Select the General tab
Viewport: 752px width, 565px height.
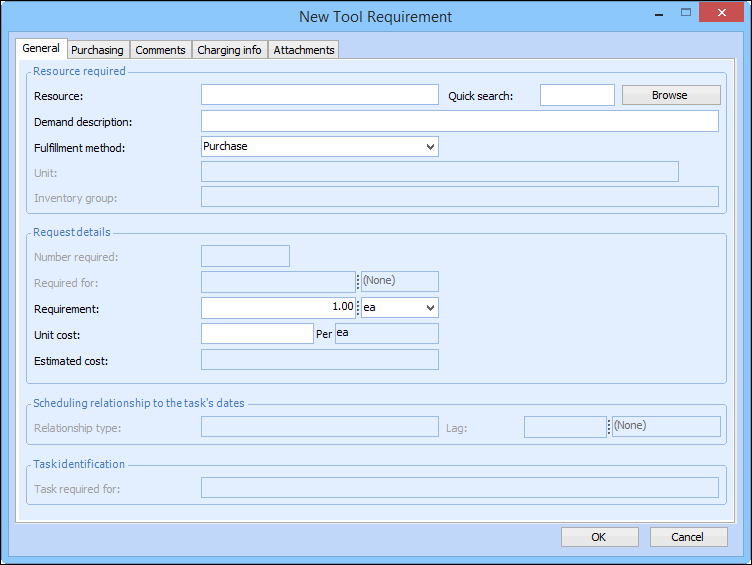click(41, 48)
